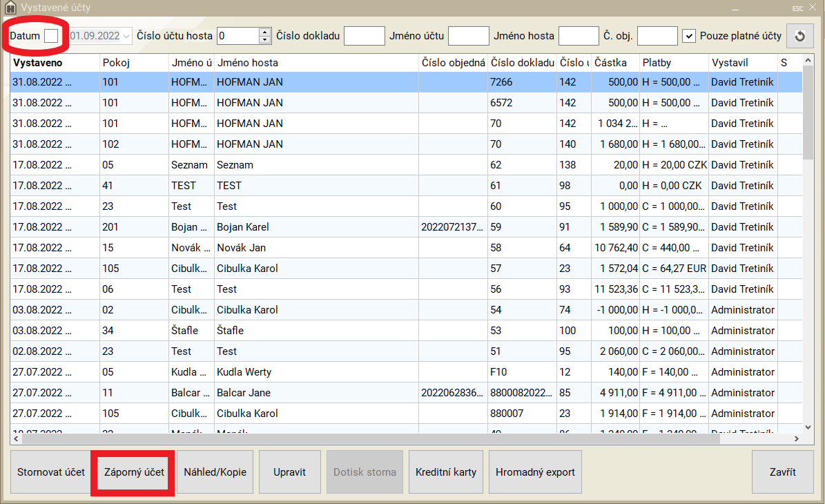The width and height of the screenshot is (825, 504).
Task: Decrease the Číslo účtu hosta spinner value
Action: (264, 40)
